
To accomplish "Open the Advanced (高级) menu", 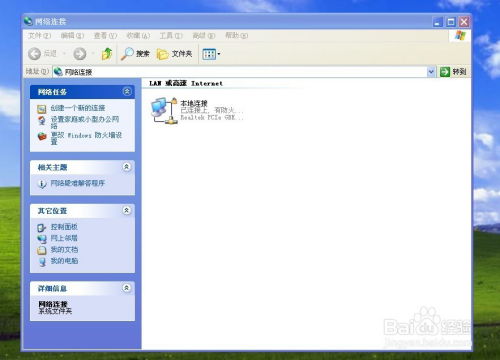I will pyautogui.click(x=204, y=35).
